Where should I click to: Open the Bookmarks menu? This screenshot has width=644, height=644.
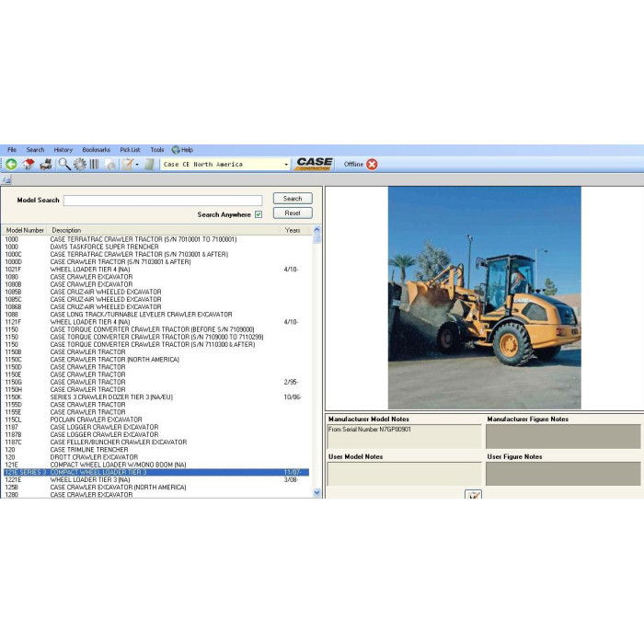tap(96, 150)
